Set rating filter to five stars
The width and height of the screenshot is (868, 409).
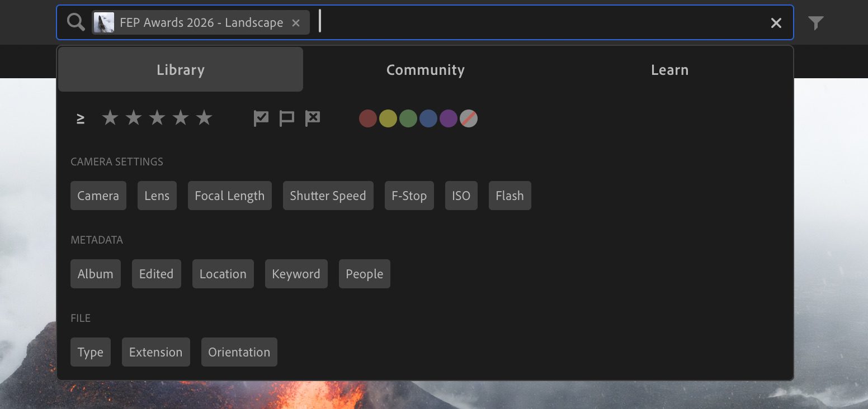pos(204,118)
